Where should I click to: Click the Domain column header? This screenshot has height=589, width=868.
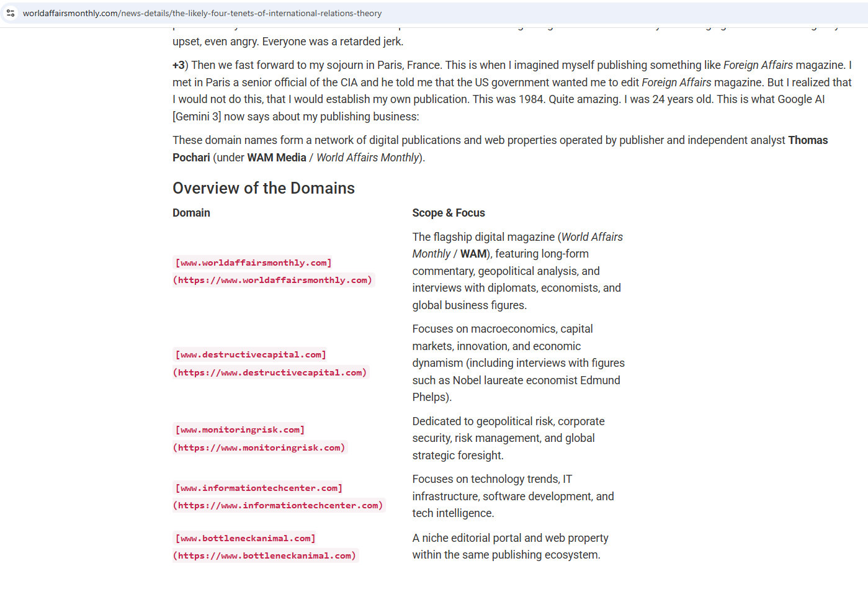click(191, 213)
